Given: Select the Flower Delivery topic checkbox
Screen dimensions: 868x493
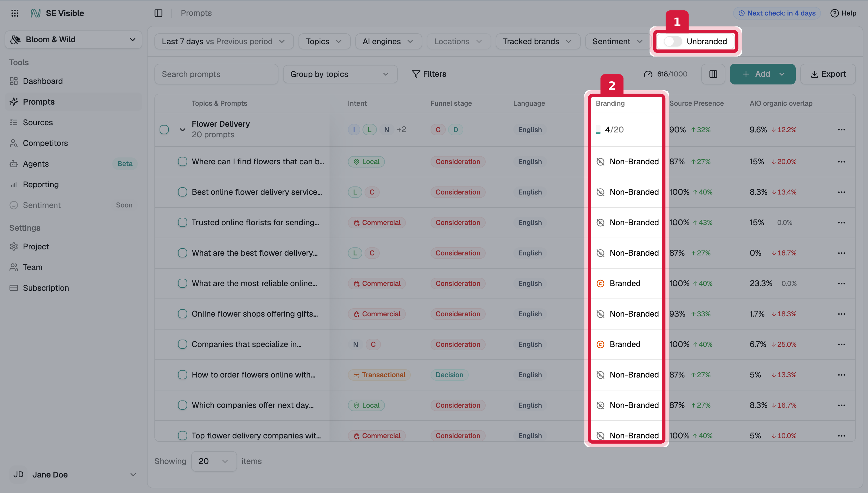Looking at the screenshot, I should [164, 129].
